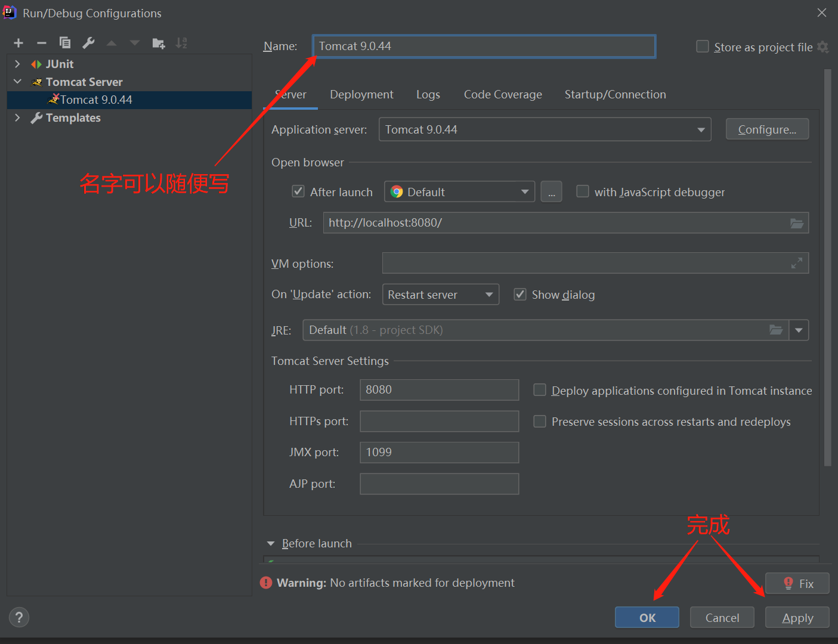Switch to the Server tab
Screen dimensions: 838x644
point(290,94)
